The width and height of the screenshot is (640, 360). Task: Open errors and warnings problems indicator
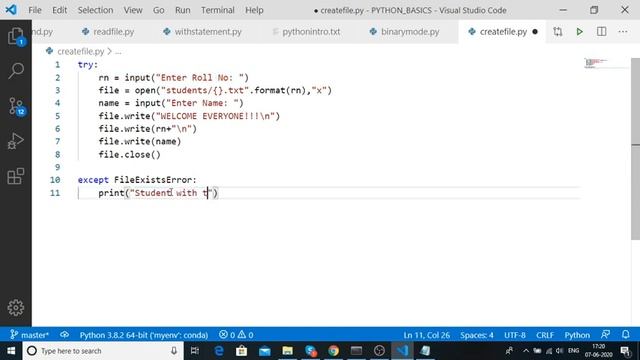tap(236, 335)
